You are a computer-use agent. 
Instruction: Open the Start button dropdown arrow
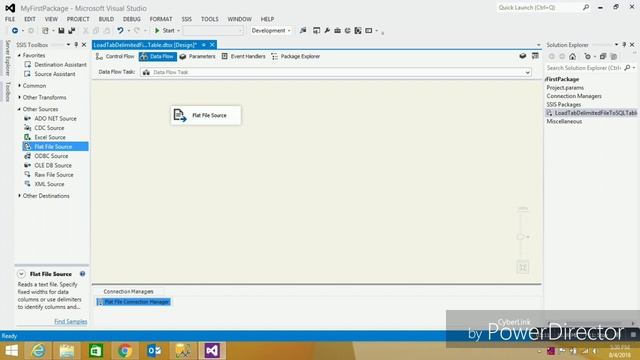[x=178, y=31]
